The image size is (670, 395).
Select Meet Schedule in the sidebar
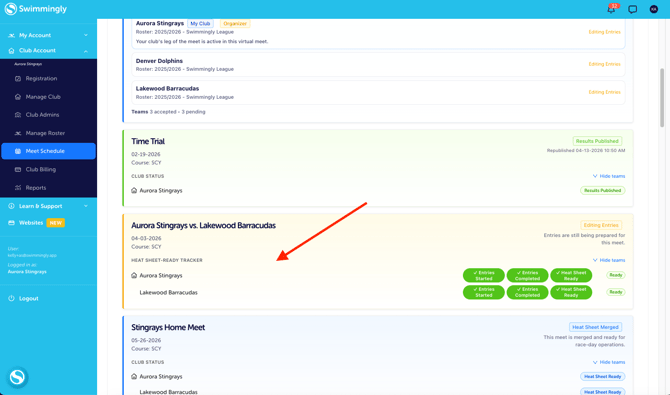point(48,151)
